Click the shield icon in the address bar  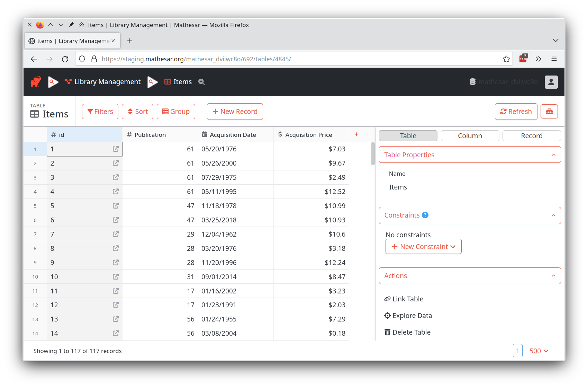[x=82, y=59]
